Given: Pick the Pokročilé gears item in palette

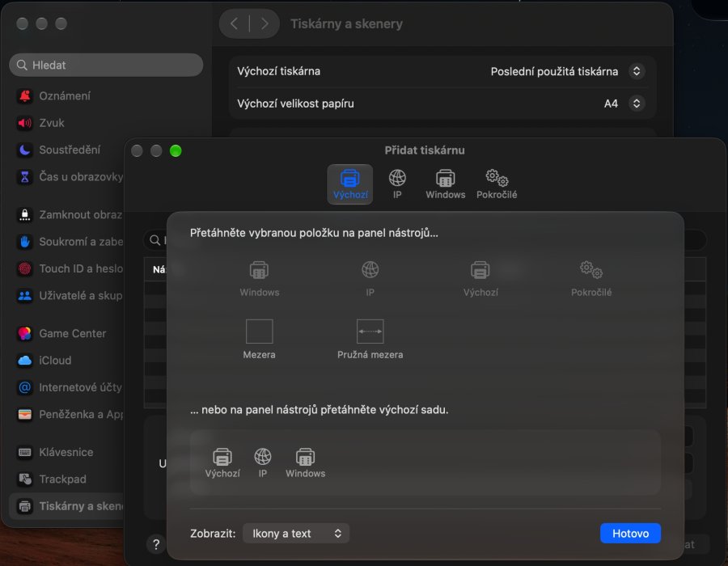Looking at the screenshot, I should [x=591, y=278].
